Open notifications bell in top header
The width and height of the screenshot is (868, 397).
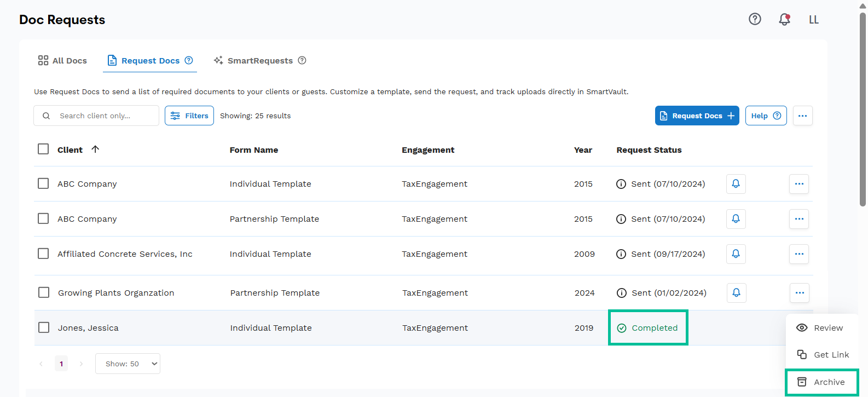[x=784, y=19]
